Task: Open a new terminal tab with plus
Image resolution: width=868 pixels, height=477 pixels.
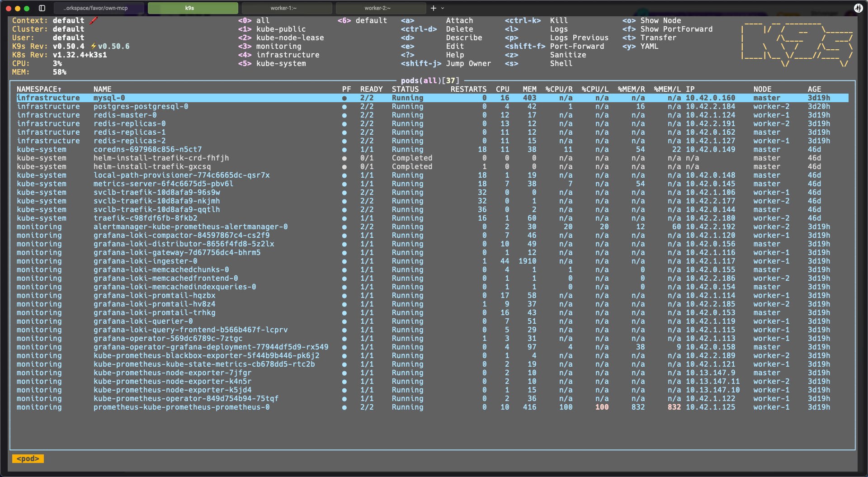Action: point(433,8)
